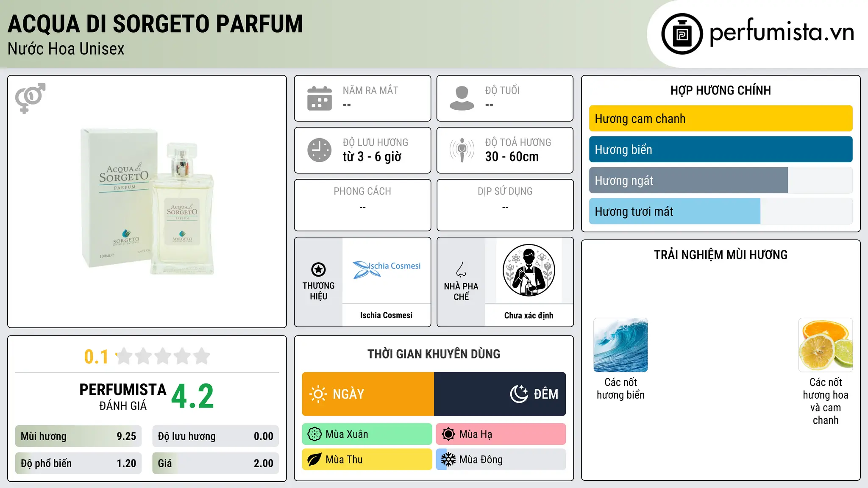The height and width of the screenshot is (488, 868).
Task: Click the Giá score of 2.00
Action: (x=216, y=463)
